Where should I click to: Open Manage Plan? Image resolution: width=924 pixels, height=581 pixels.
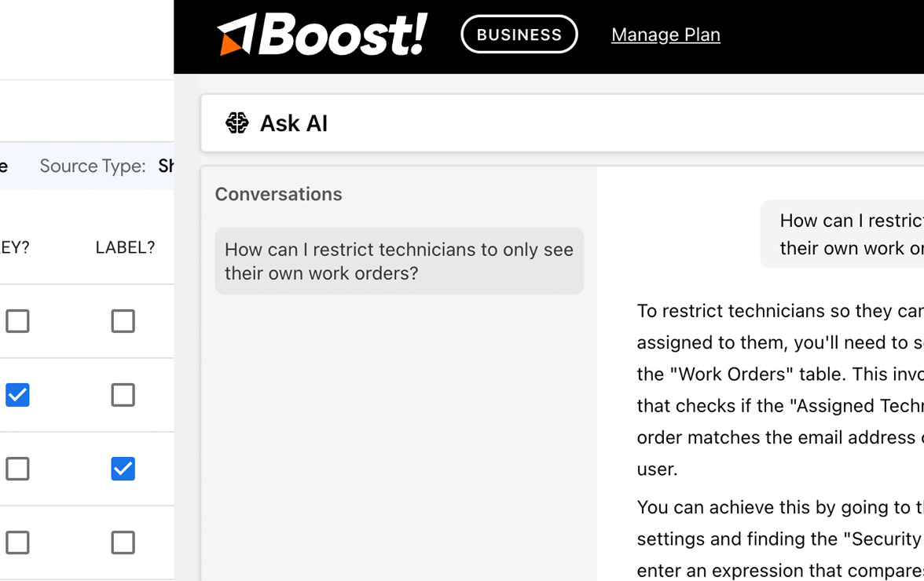pos(665,34)
